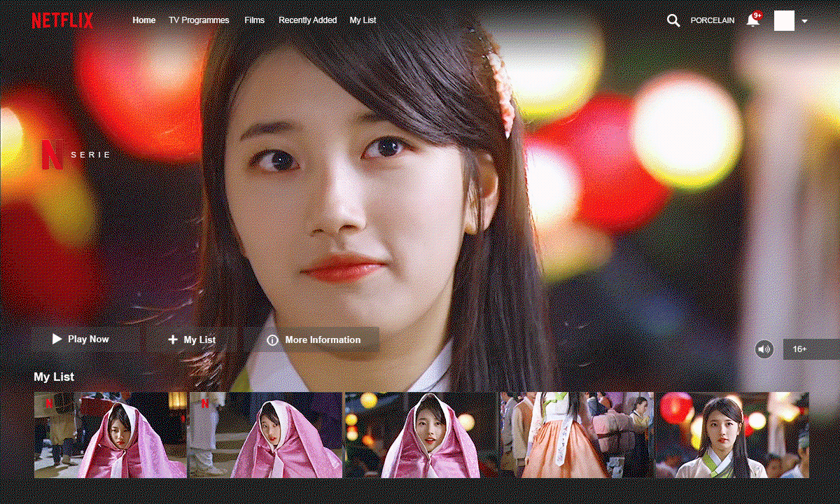This screenshot has width=840, height=504.
Task: Mute audio with the speaker icon
Action: click(764, 349)
